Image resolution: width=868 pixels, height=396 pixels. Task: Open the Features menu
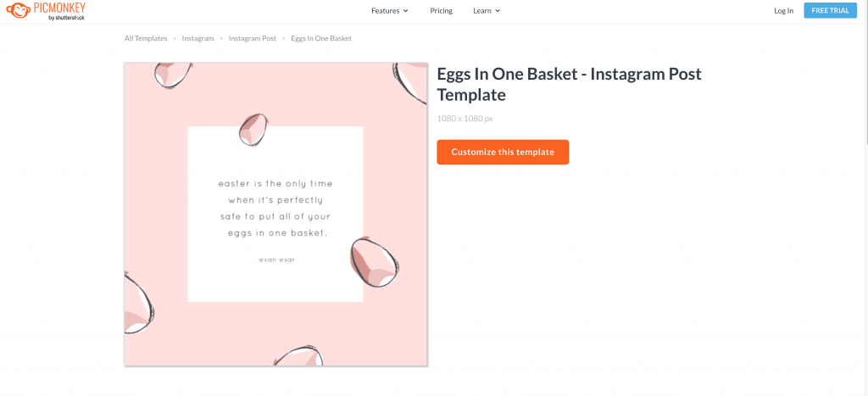[x=390, y=10]
